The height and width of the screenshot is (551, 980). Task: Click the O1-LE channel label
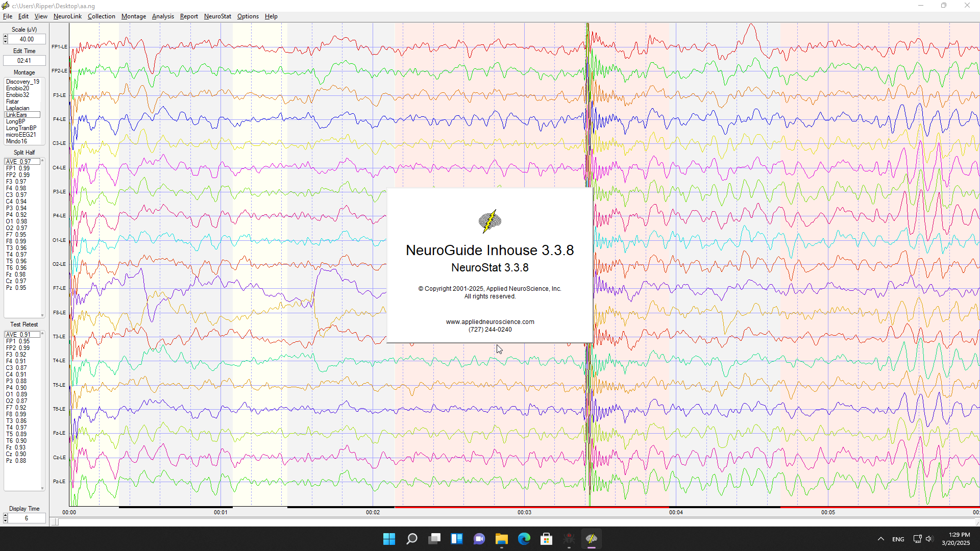(59, 240)
